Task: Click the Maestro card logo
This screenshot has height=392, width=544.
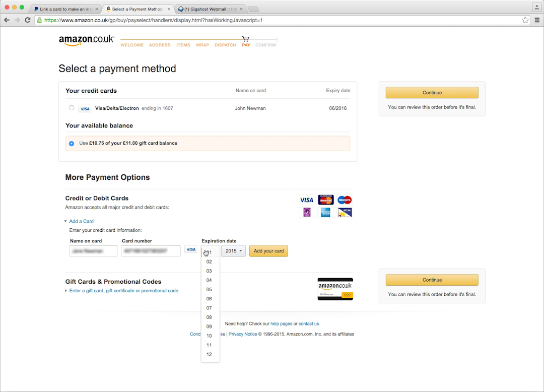Action: pos(345,200)
